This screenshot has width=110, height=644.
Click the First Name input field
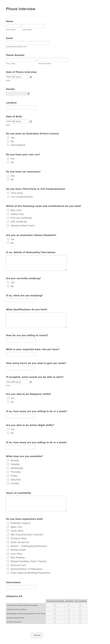pos(13,26)
